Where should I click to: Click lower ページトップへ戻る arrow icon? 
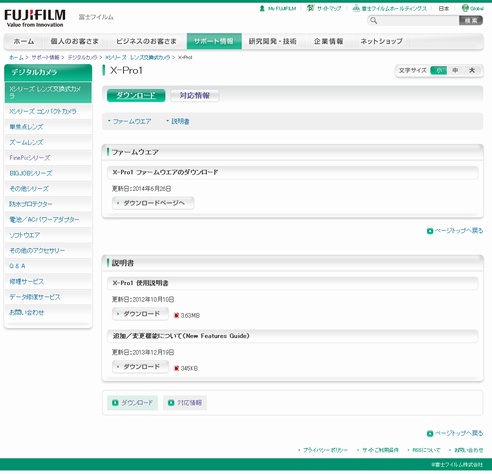[x=430, y=434]
